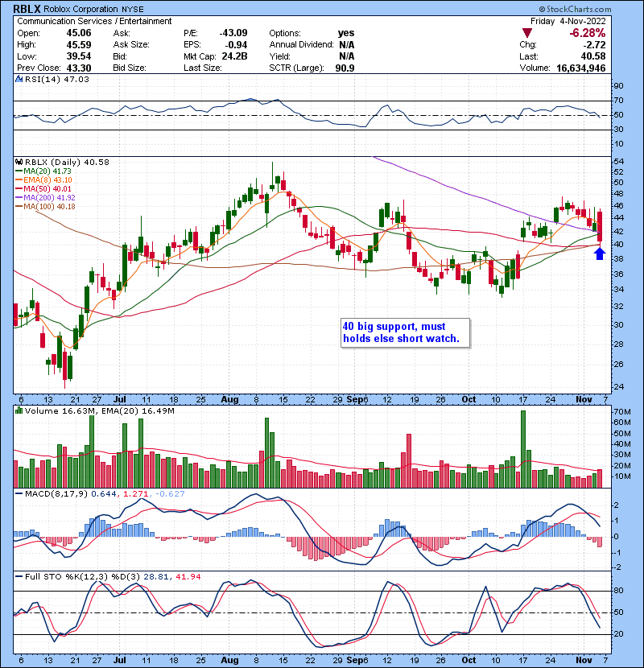Image resolution: width=644 pixels, height=668 pixels.
Task: Click the red down-triangle change indicator
Action: (x=526, y=33)
